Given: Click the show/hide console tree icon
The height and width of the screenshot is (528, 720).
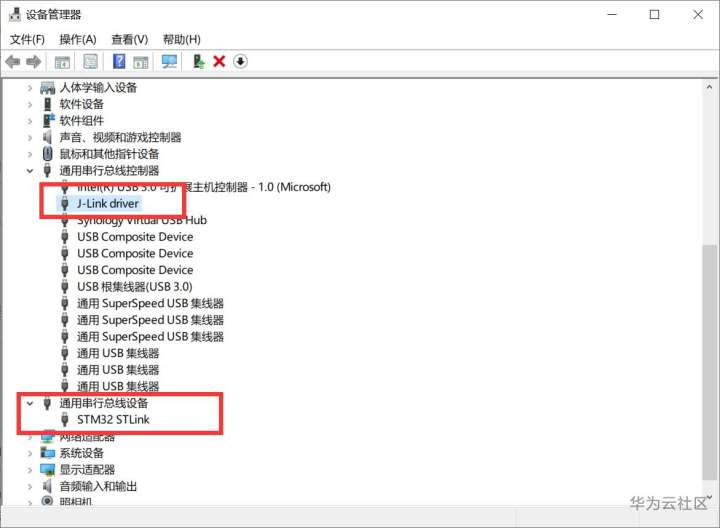Looking at the screenshot, I should (62, 62).
